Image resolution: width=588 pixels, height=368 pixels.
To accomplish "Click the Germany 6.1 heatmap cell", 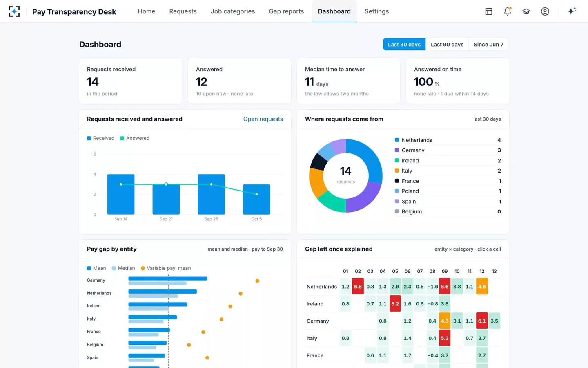I will (x=482, y=321).
